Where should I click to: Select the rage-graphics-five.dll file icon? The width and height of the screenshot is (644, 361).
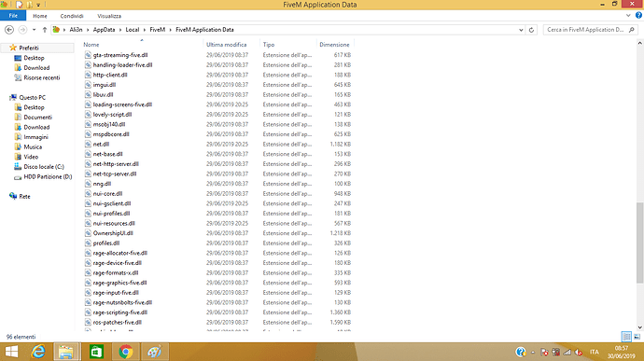[88, 283]
